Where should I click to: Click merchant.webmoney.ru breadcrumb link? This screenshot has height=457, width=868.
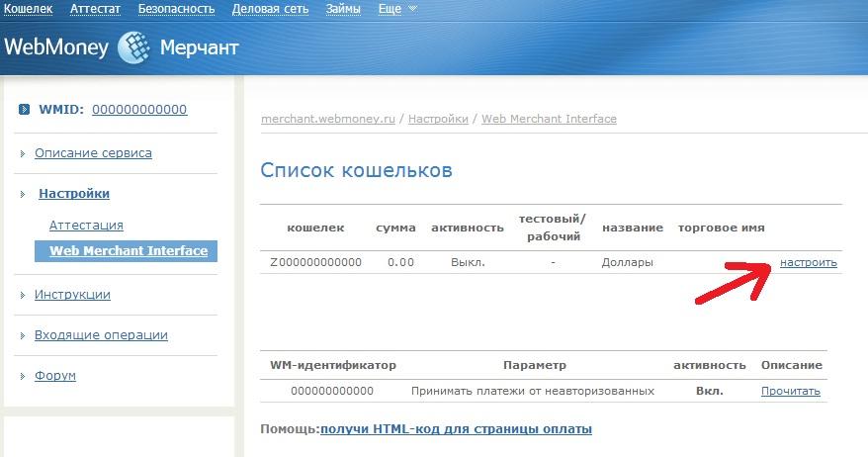tap(328, 119)
